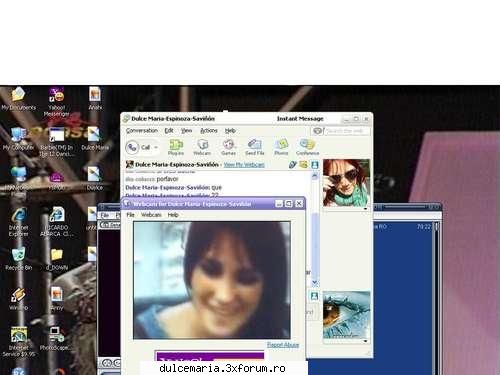Click the yellow folder icon in contact bar
The width and height of the screenshot is (500, 375).
point(303,164)
